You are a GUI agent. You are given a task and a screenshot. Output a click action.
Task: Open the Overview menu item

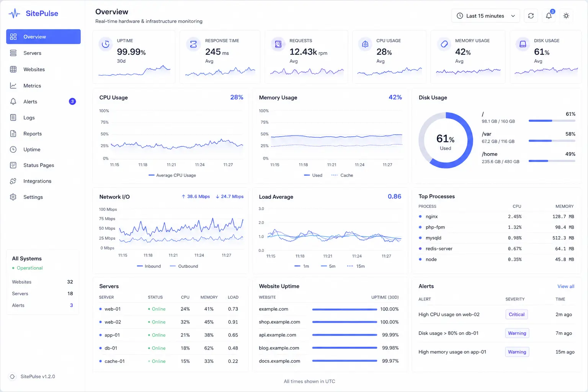43,37
